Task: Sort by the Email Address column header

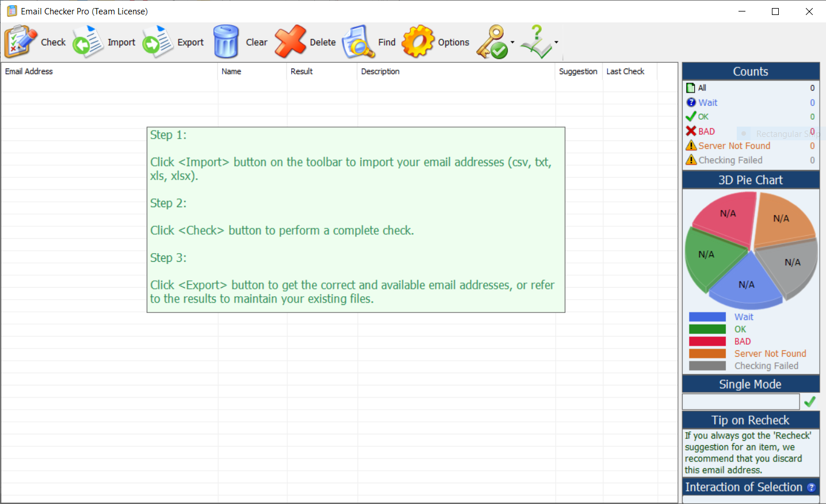Action: 109,71
